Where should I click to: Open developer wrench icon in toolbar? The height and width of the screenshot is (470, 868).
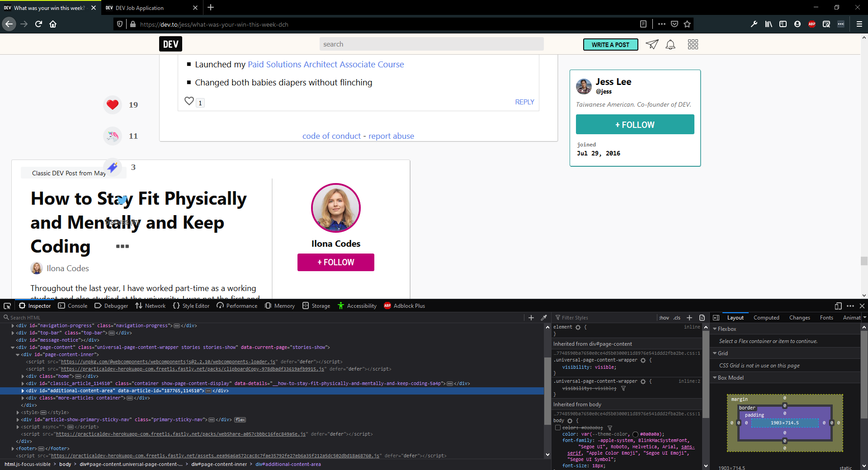[754, 24]
